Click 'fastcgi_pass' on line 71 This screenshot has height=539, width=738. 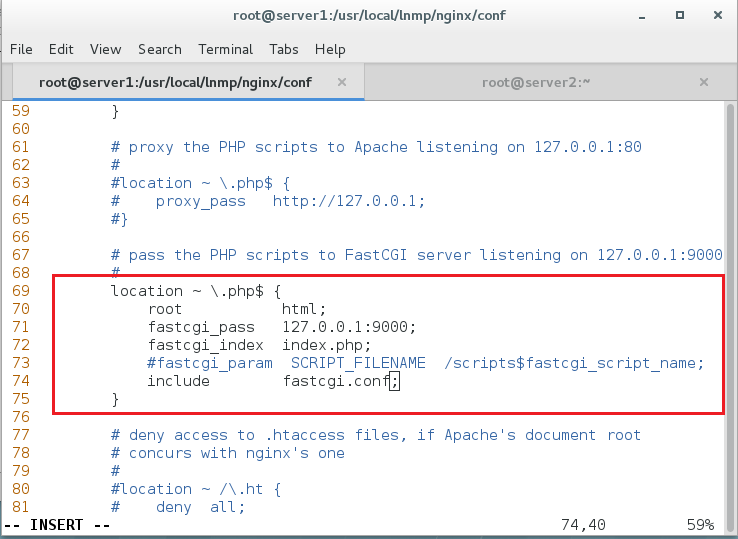click(x=201, y=327)
